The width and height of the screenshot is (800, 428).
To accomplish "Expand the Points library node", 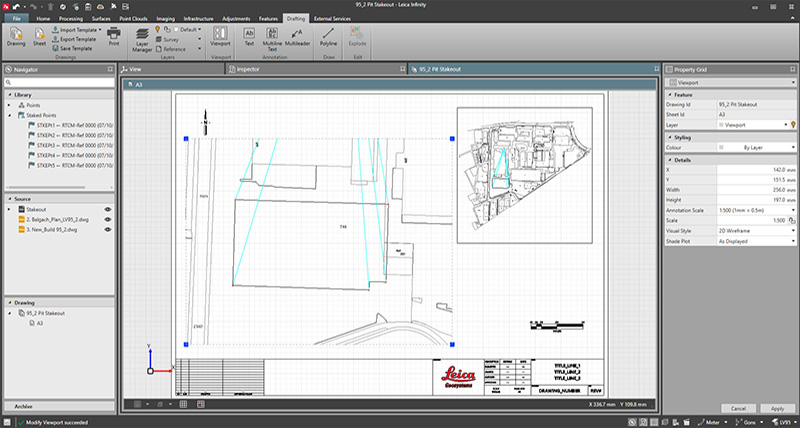I will click(x=10, y=104).
